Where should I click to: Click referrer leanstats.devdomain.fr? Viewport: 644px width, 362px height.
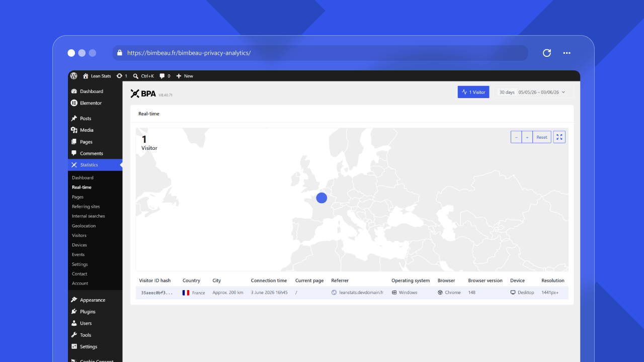[x=361, y=293]
